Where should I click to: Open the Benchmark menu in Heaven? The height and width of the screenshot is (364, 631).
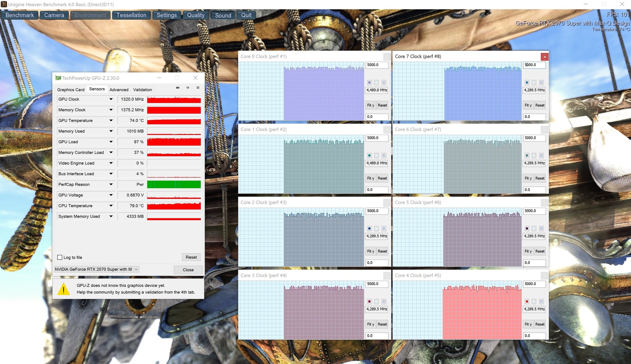point(20,15)
